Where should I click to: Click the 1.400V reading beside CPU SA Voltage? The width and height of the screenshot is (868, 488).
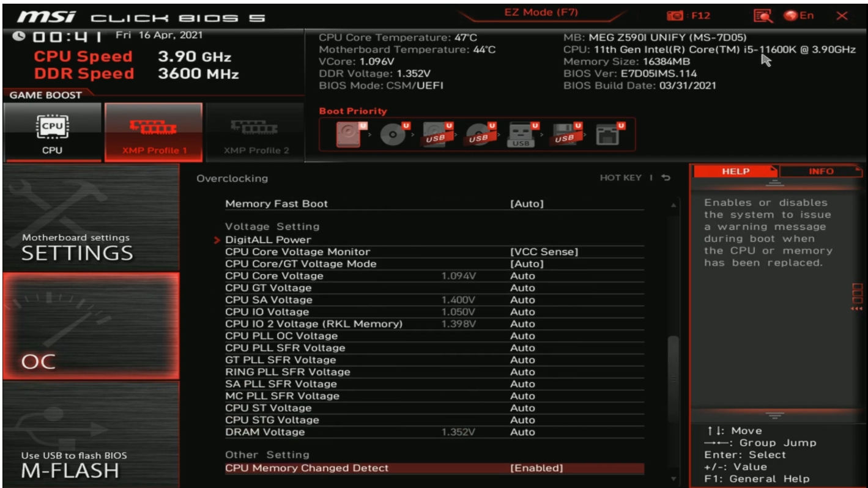point(458,300)
